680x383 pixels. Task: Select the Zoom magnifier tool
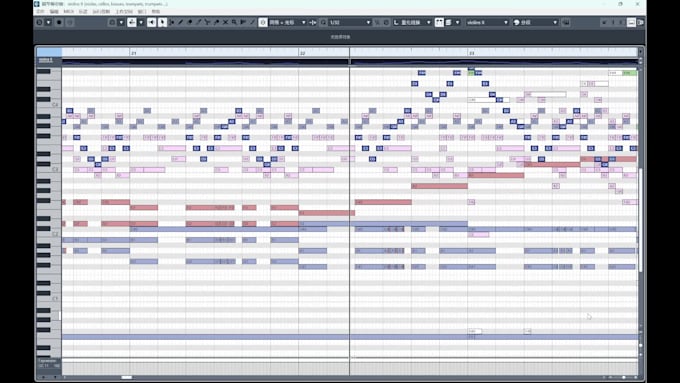coord(234,22)
